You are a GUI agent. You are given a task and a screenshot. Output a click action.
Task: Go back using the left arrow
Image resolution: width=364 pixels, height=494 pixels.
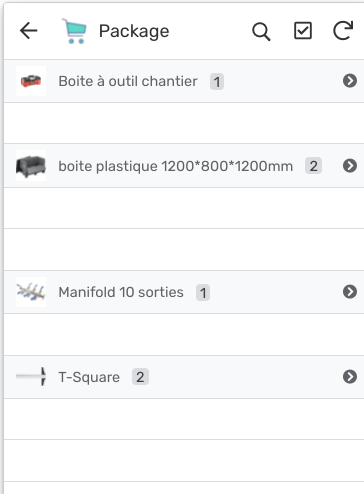[x=29, y=31]
